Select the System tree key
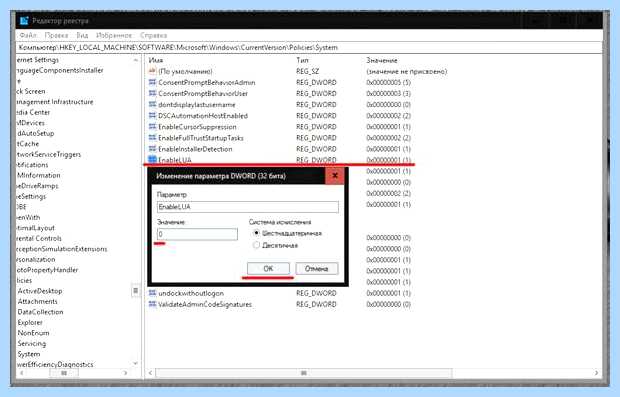Screen dimensions: 620x397 coord(28,354)
